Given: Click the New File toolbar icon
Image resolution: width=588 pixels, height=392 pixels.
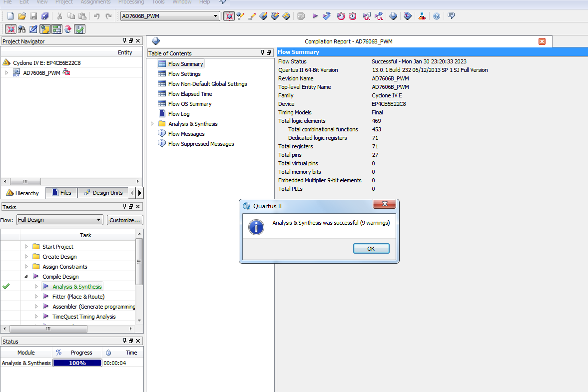Looking at the screenshot, I should point(10,16).
